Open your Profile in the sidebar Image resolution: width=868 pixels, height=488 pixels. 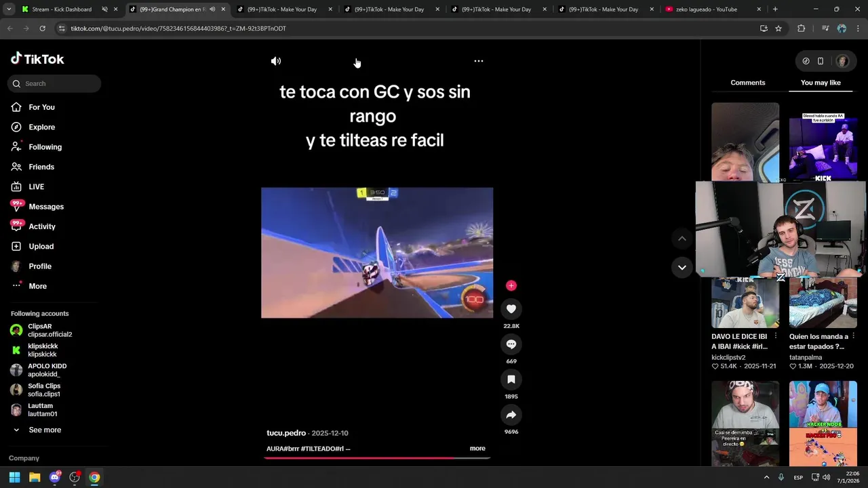(x=40, y=266)
